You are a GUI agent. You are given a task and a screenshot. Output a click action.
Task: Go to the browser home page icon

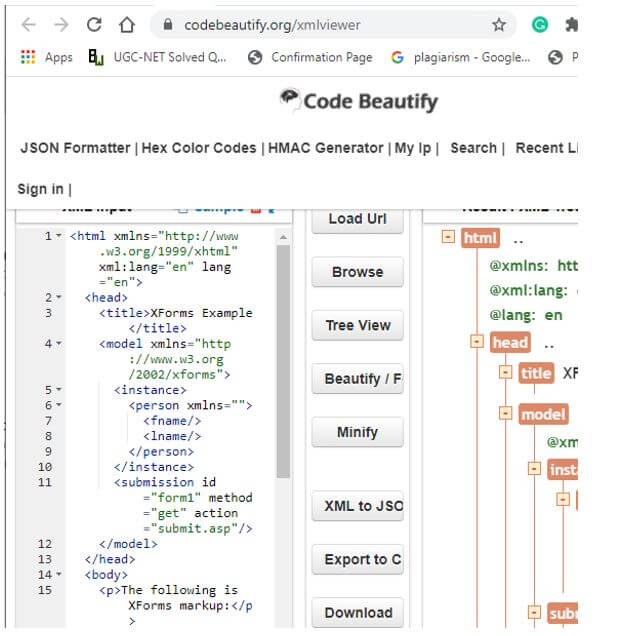pyautogui.click(x=126, y=25)
